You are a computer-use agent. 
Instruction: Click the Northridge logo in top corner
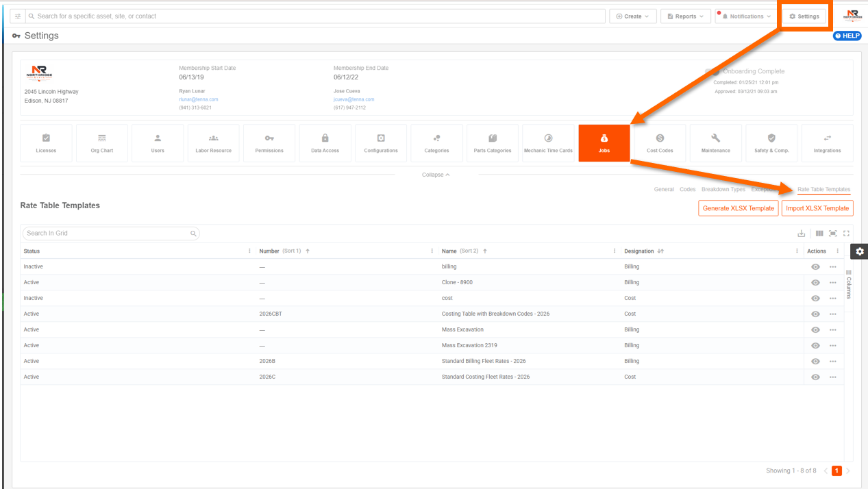(852, 16)
